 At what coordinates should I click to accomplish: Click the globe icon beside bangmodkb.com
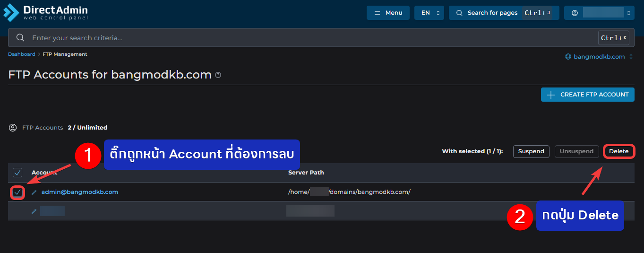point(568,57)
